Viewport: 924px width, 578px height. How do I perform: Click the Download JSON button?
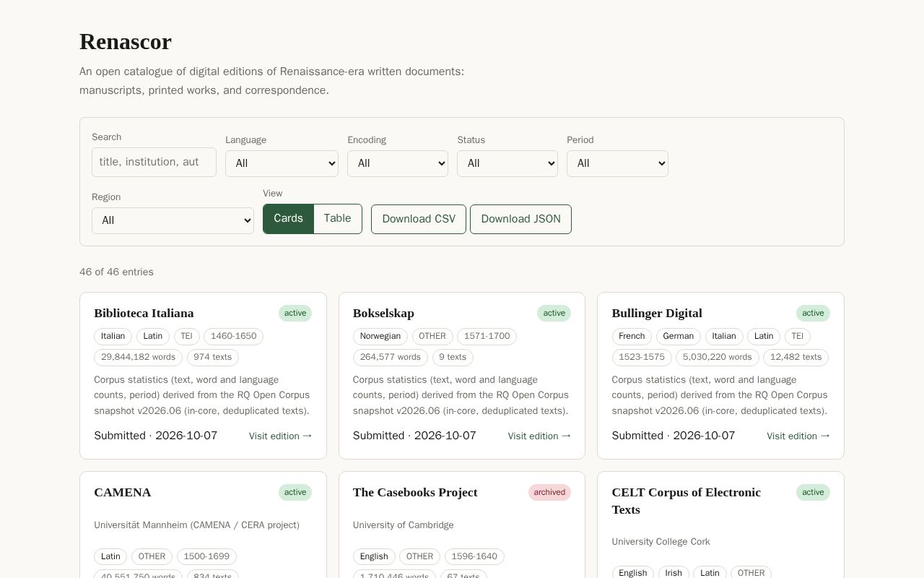[x=520, y=219]
